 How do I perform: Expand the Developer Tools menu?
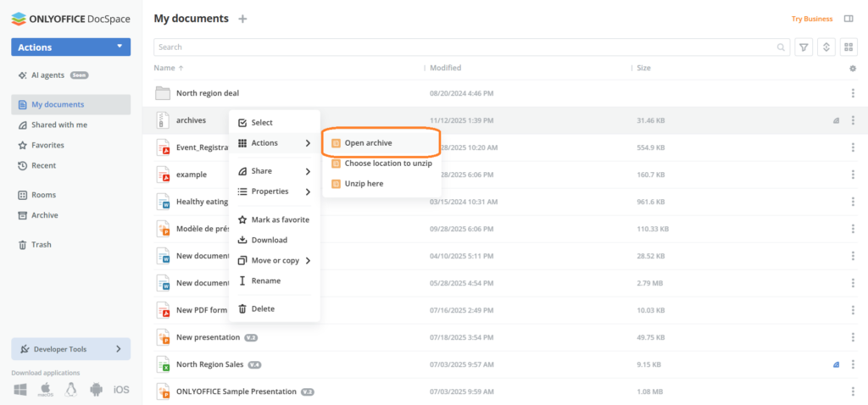coord(71,349)
